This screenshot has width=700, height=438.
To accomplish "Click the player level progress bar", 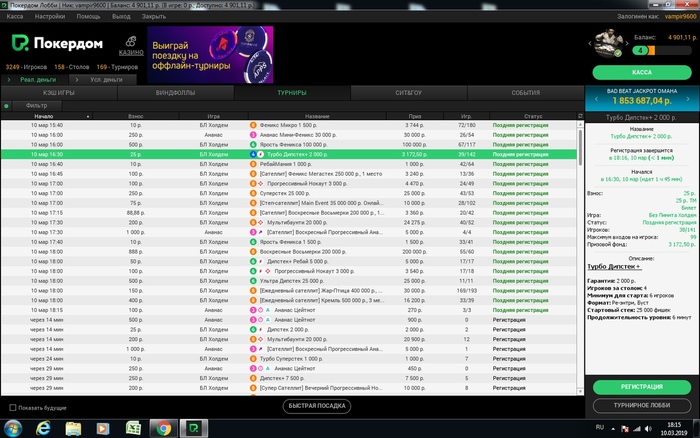I will click(x=662, y=50).
